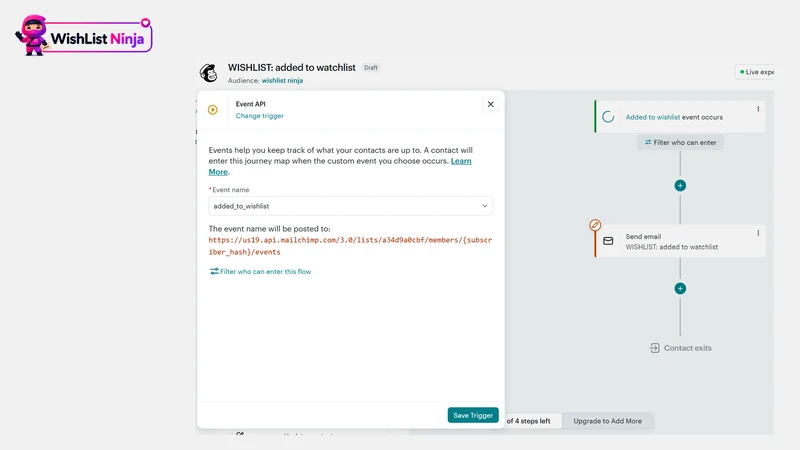
Task: Click Filter who can enter button in journey map
Action: pyautogui.click(x=680, y=142)
